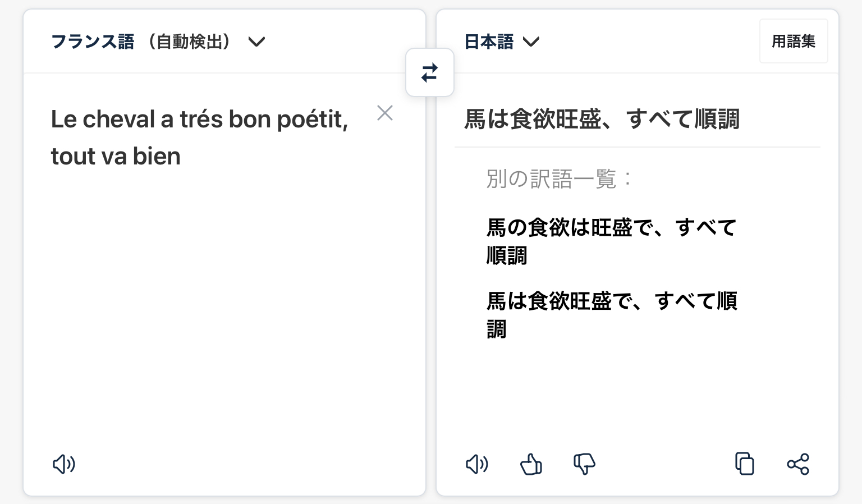Image resolution: width=862 pixels, height=504 pixels.
Task: Give the translation a thumbs up
Action: [x=531, y=464]
